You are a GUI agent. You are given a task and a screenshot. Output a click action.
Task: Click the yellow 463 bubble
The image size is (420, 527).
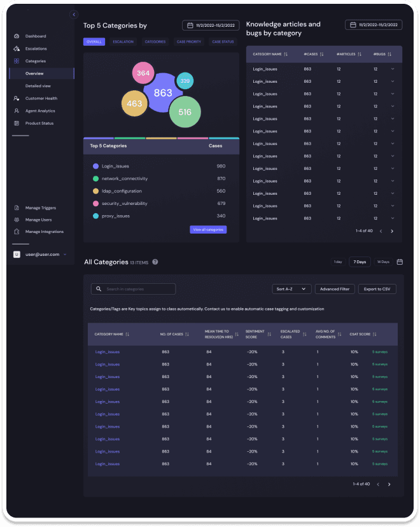(134, 104)
